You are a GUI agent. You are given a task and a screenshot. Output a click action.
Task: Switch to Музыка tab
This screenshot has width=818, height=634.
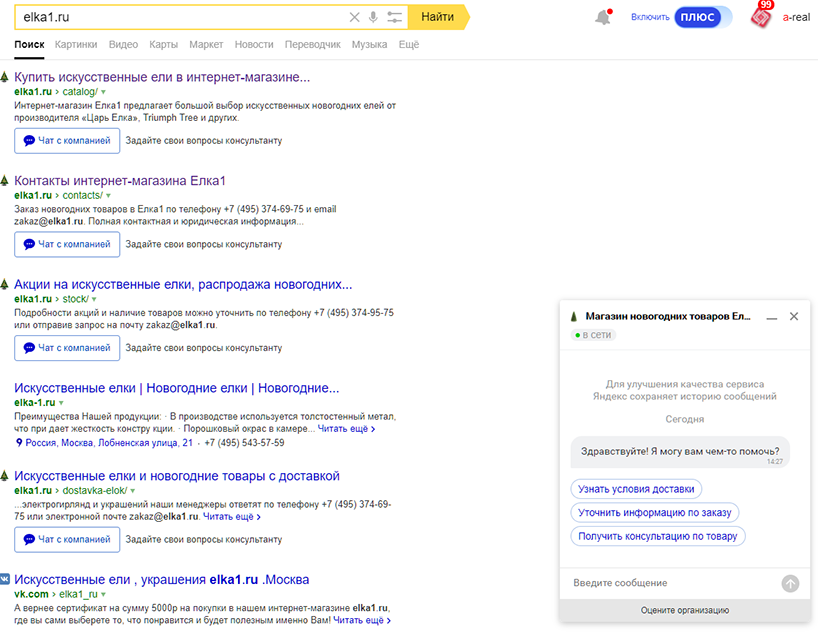369,44
